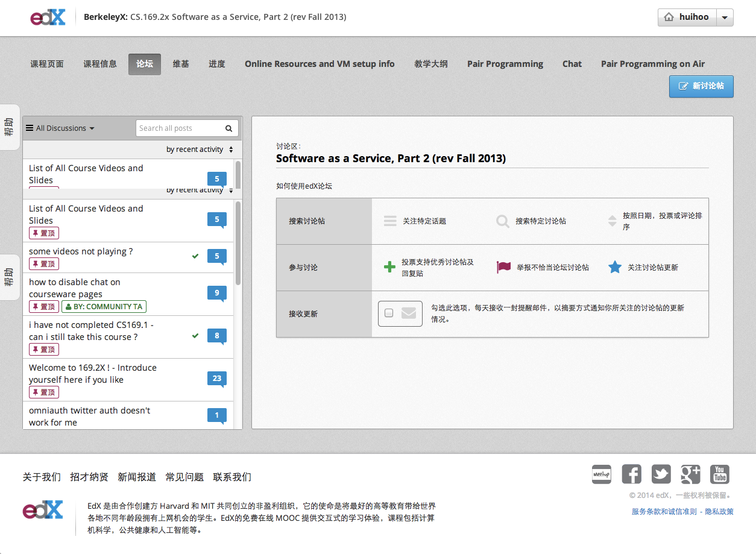Click the edX logo in header
The image size is (756, 554).
point(48,17)
